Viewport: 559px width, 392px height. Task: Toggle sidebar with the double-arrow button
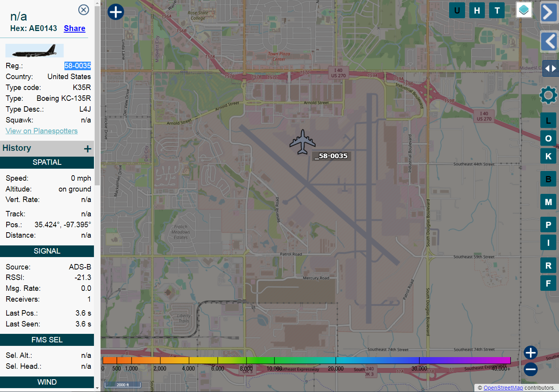(x=550, y=69)
